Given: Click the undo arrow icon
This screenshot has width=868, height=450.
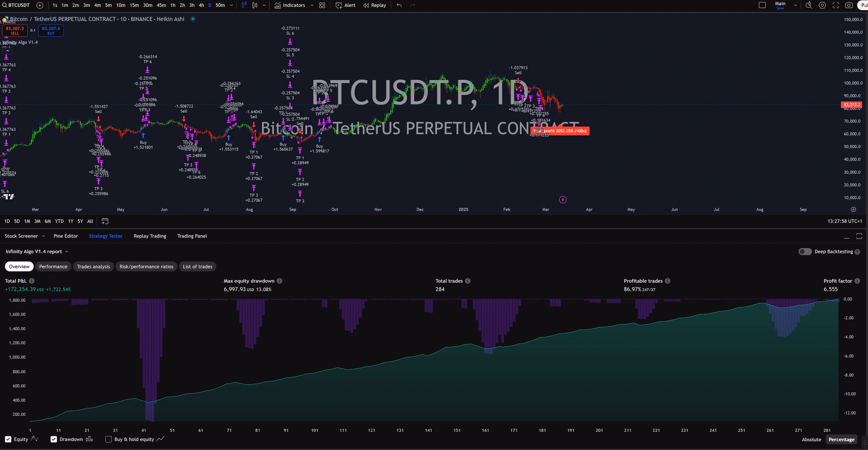Looking at the screenshot, I should pos(398,5).
